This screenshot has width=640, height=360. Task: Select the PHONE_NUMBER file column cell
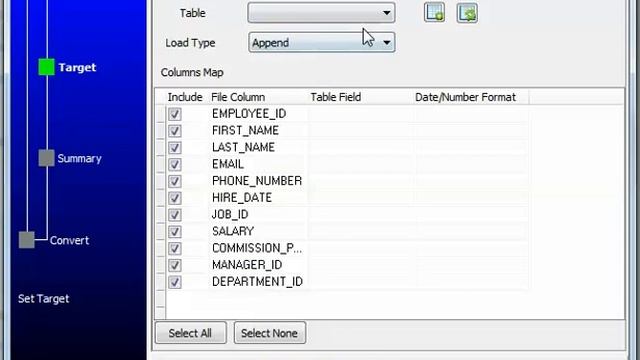tap(258, 181)
